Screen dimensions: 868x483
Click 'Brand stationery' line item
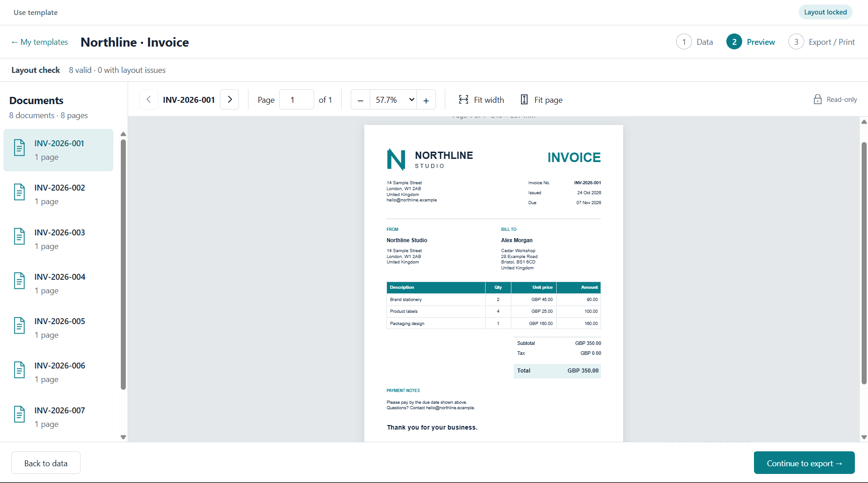[x=405, y=300]
